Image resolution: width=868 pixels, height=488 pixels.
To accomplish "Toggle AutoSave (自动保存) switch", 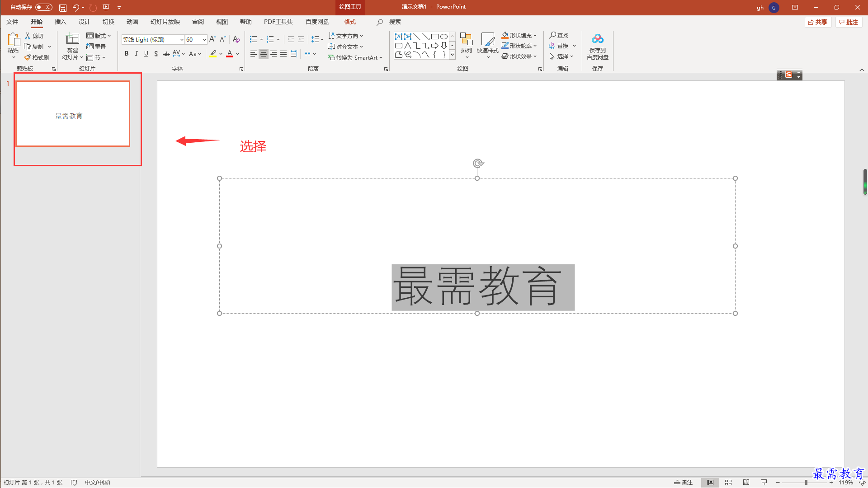I will click(44, 7).
